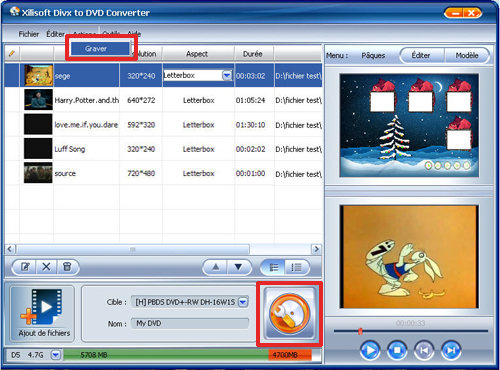Stop the preview playback
The width and height of the screenshot is (500, 370).
coord(397,350)
